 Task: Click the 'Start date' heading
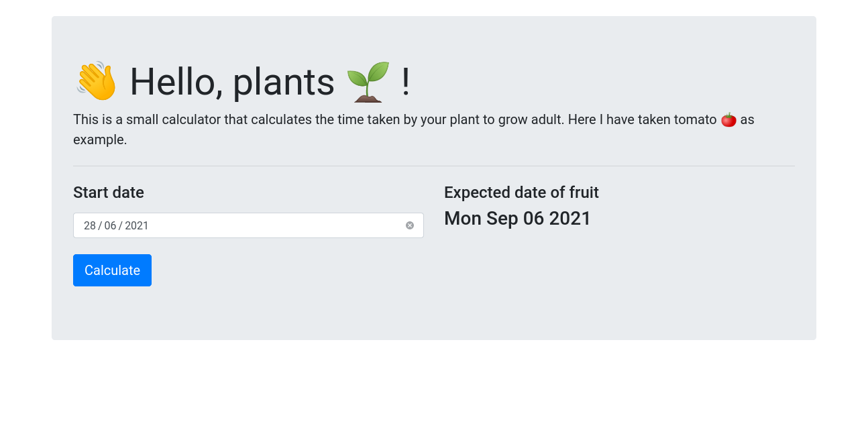pos(108,192)
